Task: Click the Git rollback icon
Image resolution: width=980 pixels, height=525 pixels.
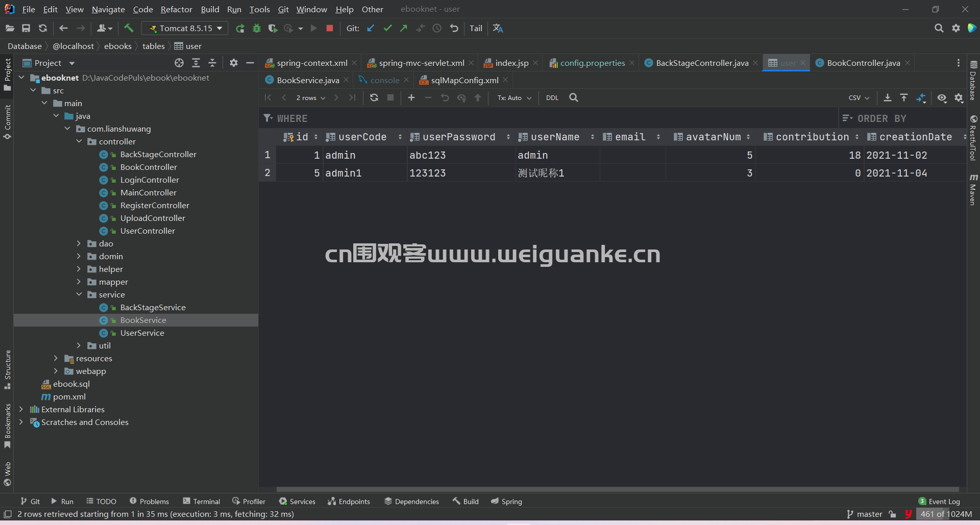Action: 454,28
